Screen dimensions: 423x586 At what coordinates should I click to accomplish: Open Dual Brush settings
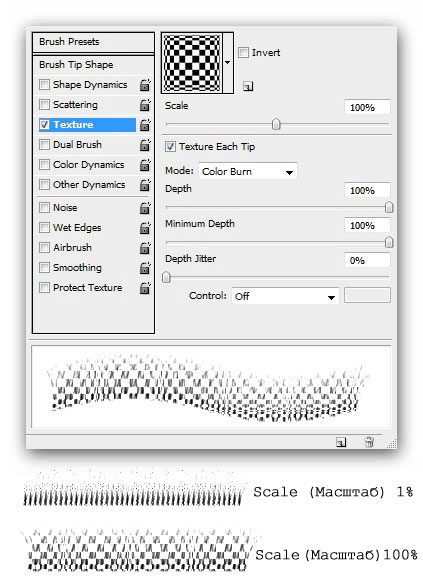[77, 145]
